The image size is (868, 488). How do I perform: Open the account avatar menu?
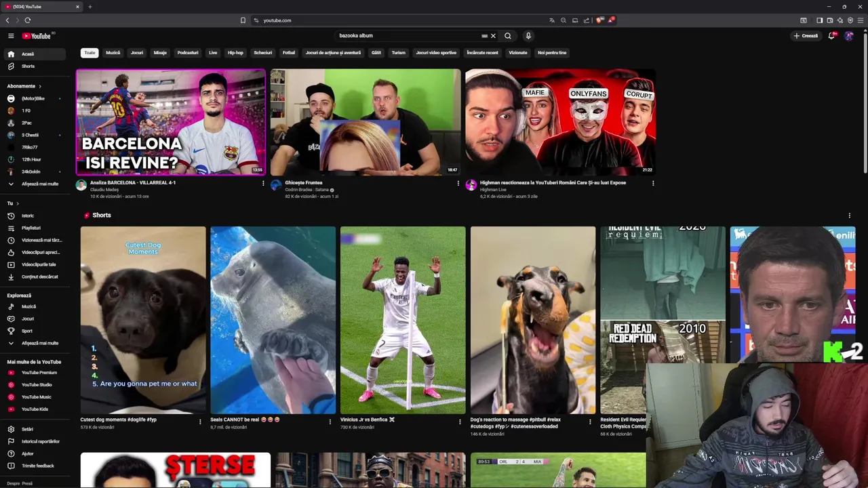coord(849,36)
